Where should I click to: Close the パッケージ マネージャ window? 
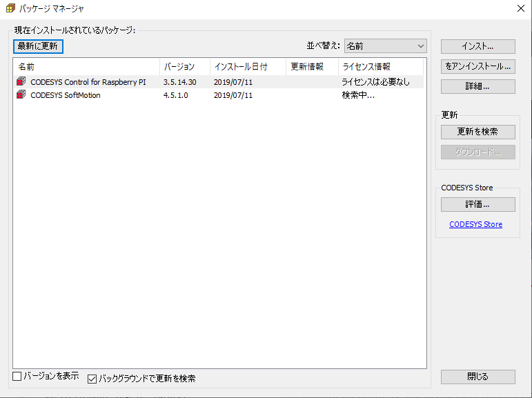[x=521, y=8]
